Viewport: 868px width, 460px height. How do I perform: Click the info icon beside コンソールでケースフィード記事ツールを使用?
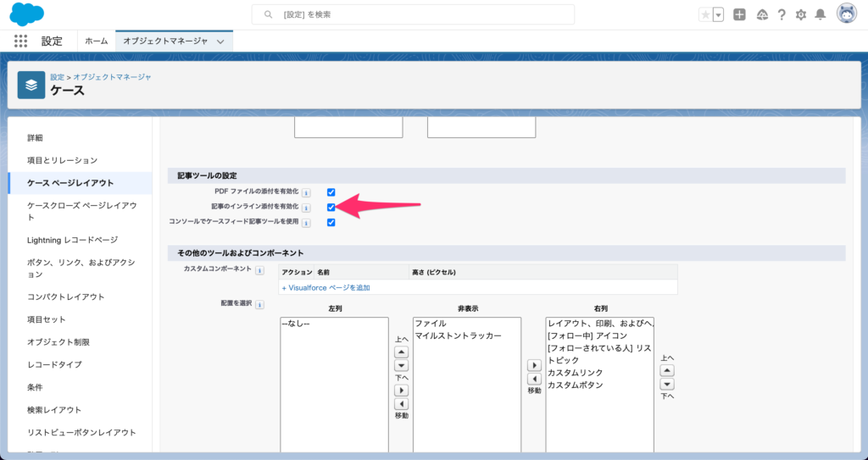click(x=306, y=223)
